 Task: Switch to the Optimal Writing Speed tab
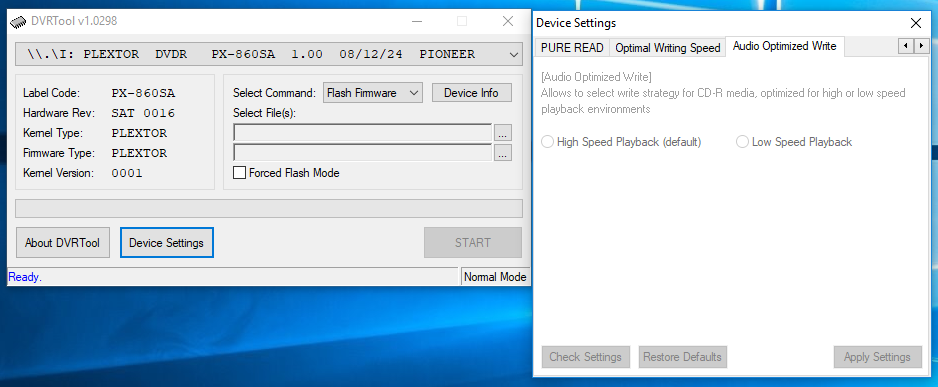[x=668, y=48]
